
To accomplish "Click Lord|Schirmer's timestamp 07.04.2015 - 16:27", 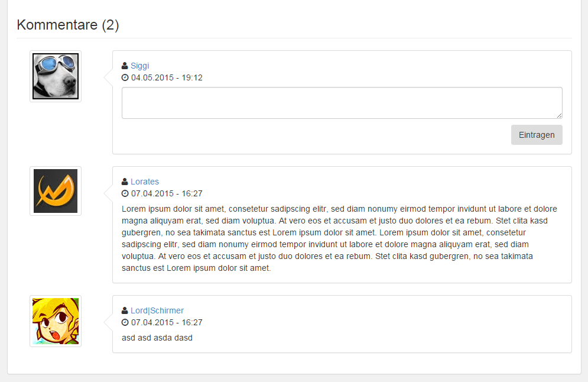I will tap(167, 322).
